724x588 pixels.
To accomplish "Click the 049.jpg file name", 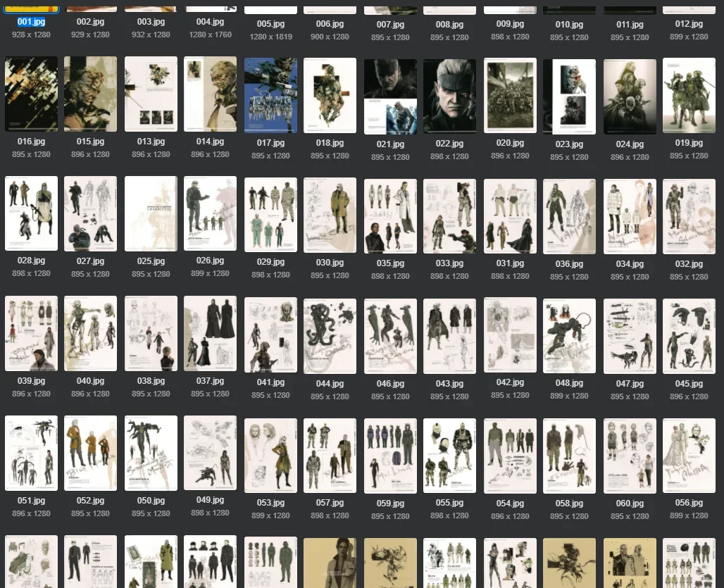I will pos(210,500).
